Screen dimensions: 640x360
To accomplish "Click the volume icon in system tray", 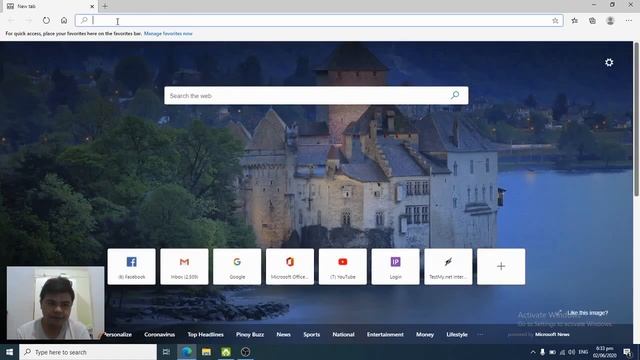I will (x=572, y=352).
